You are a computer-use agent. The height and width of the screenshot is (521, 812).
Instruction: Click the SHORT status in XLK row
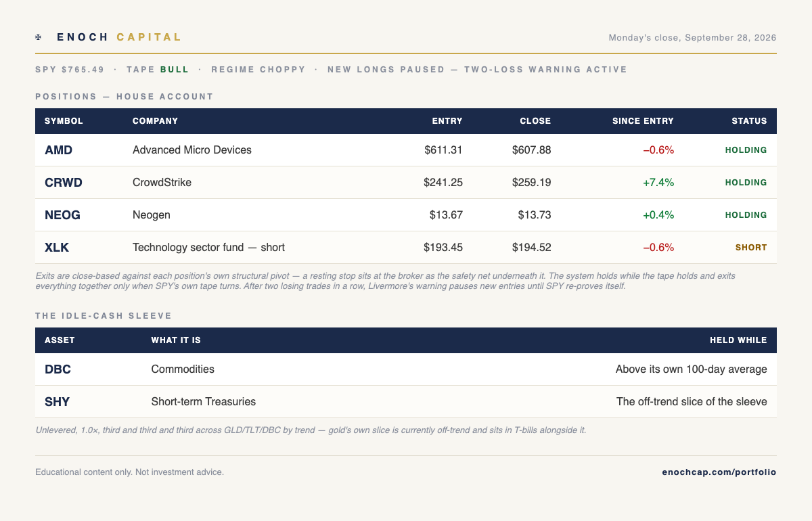point(751,248)
